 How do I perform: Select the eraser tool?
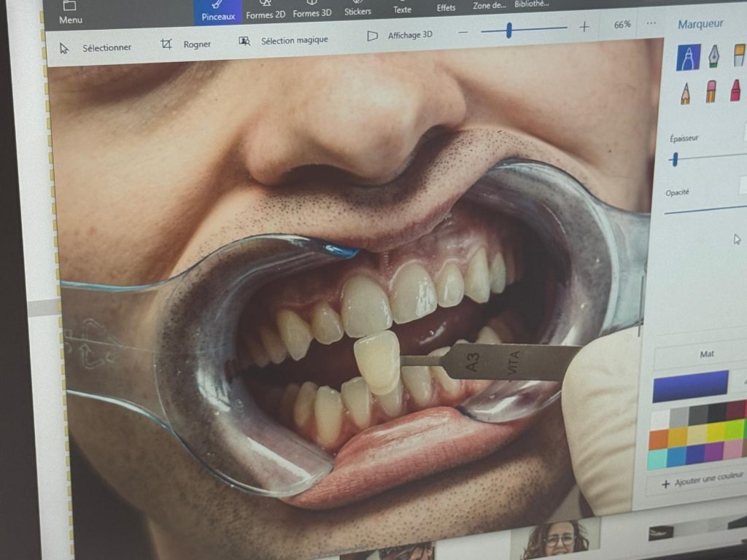click(x=711, y=91)
